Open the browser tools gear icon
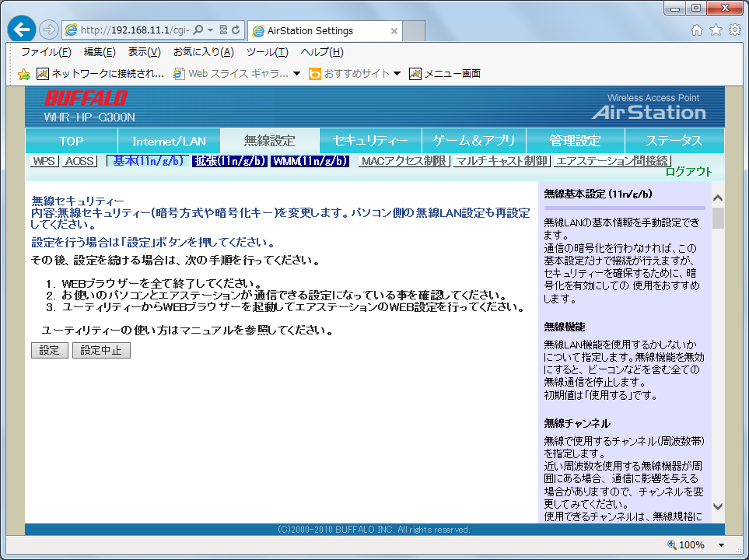Screen dimensions: 749x560 coord(734,30)
